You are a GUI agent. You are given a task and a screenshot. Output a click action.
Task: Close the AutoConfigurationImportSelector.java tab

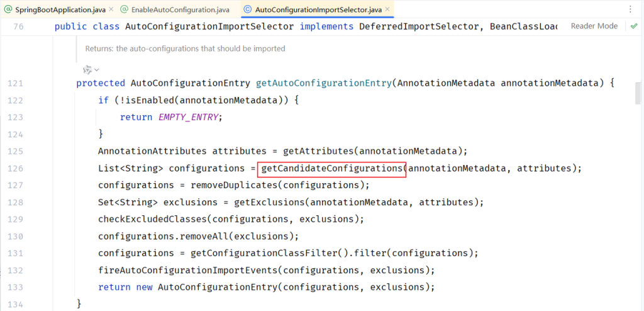(388, 9)
